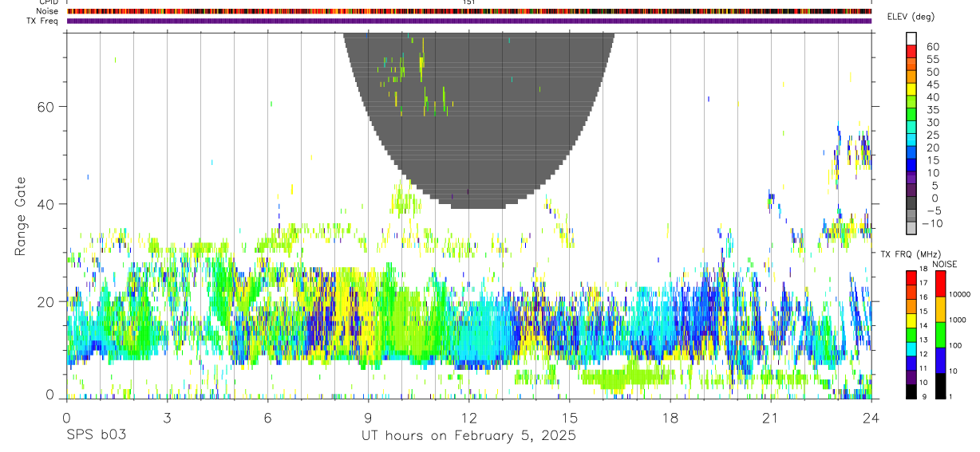Click the '9' tick on UT hours axis
This screenshot has height=452, width=980.
(368, 418)
